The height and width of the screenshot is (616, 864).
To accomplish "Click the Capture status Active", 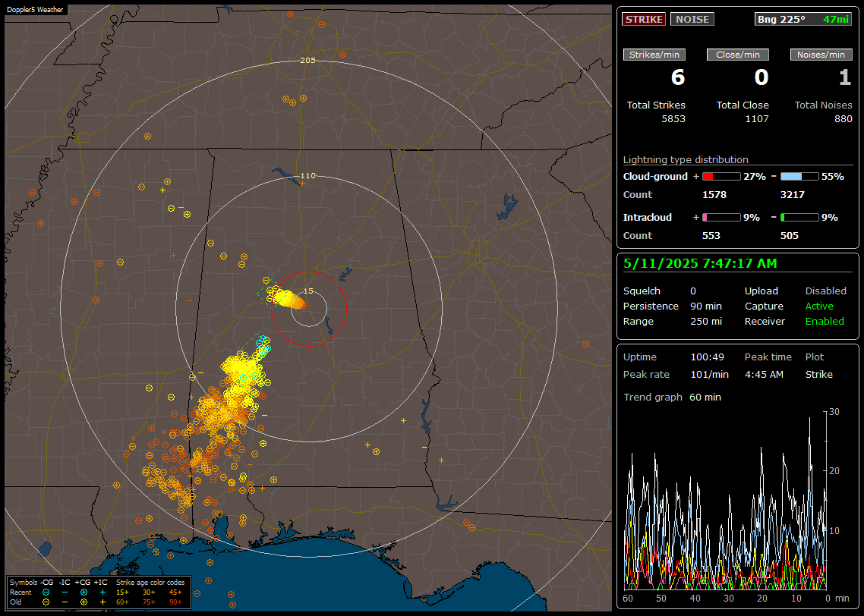I will tap(819, 306).
